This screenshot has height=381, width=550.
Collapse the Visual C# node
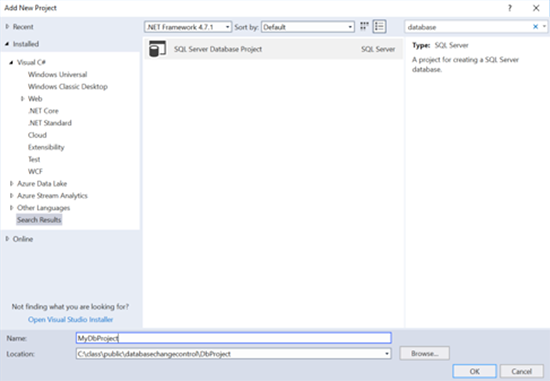[x=11, y=62]
